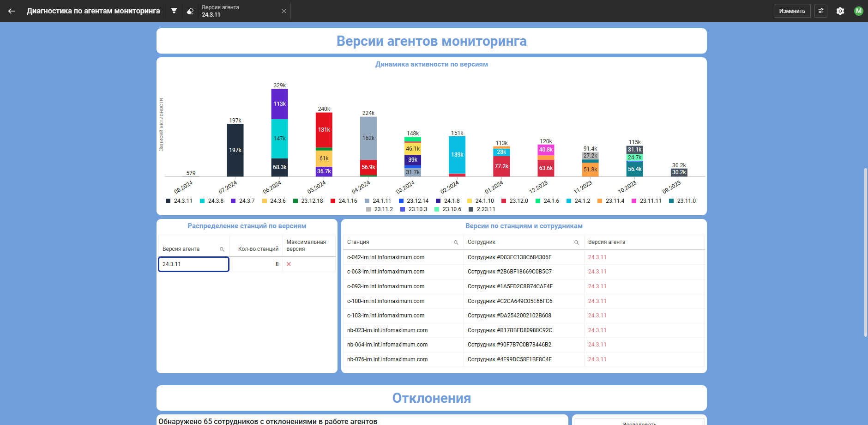Select station c-100-im.int.infomaximum.com
Screen dimensions: 868x425
tap(386, 301)
